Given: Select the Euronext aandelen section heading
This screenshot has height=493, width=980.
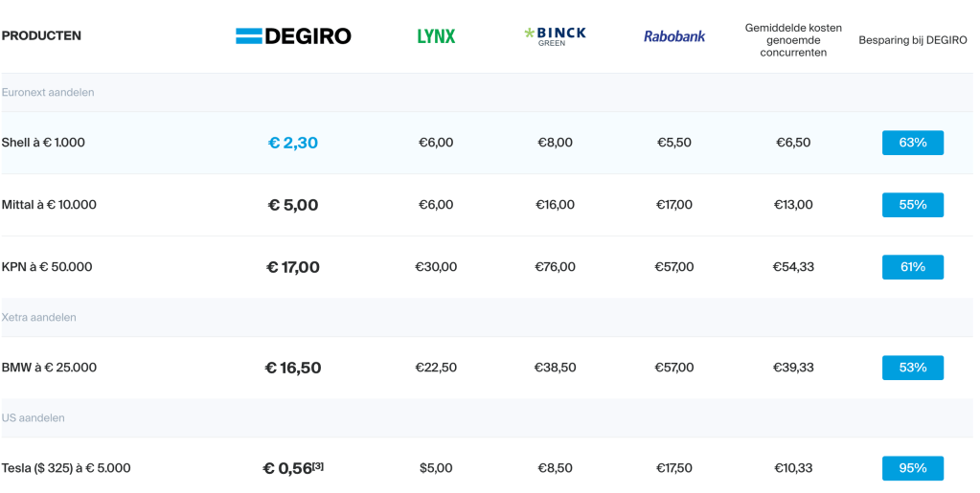Looking at the screenshot, I should coord(48,93).
